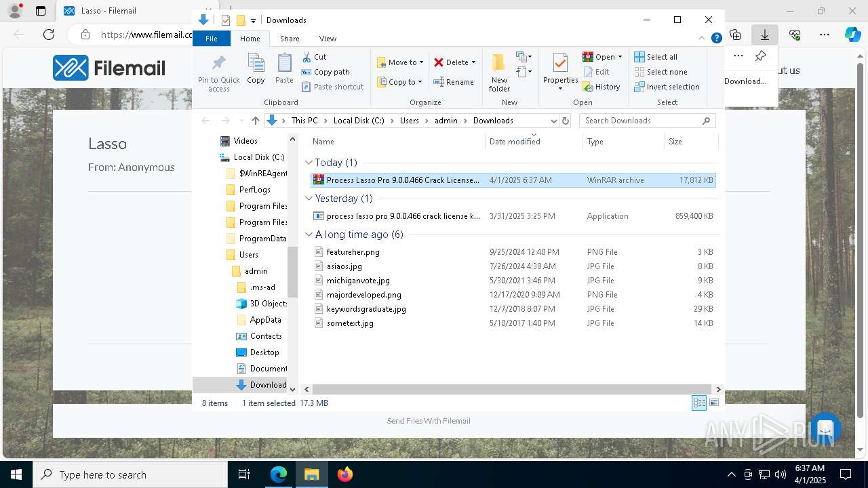Select asiaos.jpg file
Image resolution: width=868 pixels, height=488 pixels.
tap(513, 266)
